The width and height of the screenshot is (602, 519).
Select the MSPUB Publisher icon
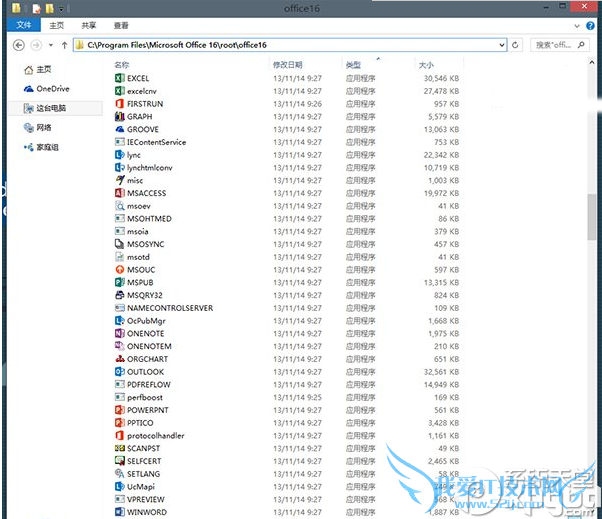(x=120, y=282)
